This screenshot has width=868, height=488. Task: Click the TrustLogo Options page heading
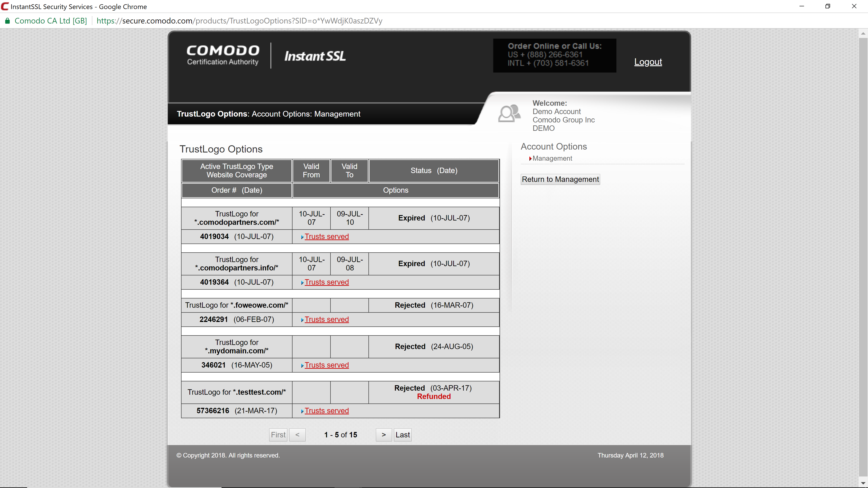(221, 149)
